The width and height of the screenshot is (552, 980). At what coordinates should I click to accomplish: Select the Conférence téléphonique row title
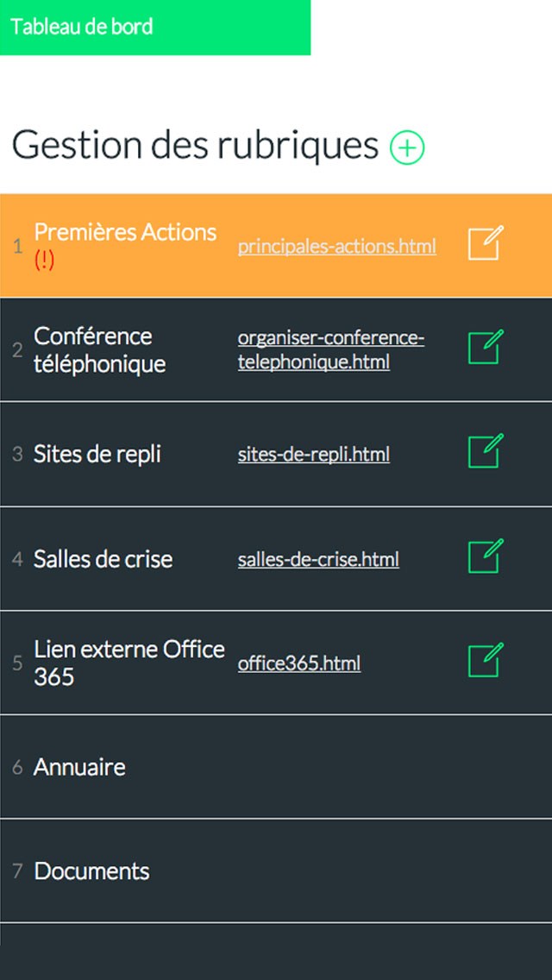(99, 349)
